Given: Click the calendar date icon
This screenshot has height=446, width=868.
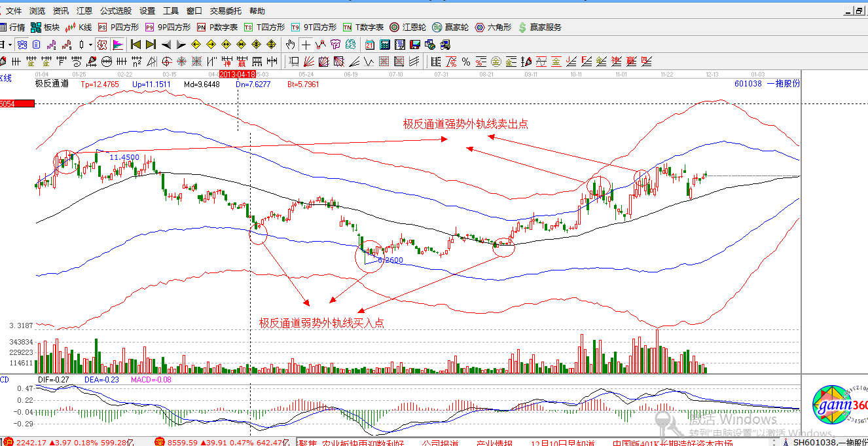Looking at the screenshot, I should (x=369, y=45).
